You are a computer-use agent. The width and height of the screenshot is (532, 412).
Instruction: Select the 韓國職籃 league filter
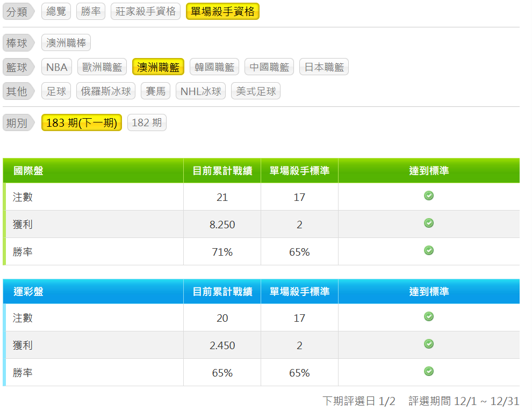click(x=214, y=67)
